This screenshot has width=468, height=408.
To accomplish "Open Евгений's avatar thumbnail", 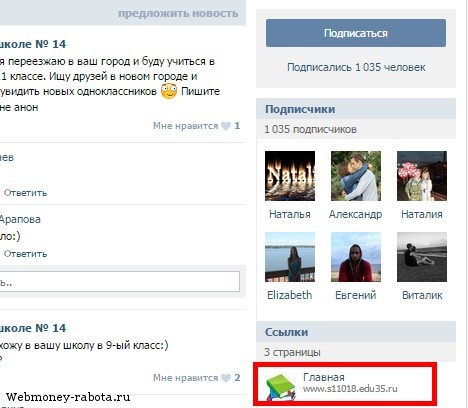I will (x=356, y=257).
